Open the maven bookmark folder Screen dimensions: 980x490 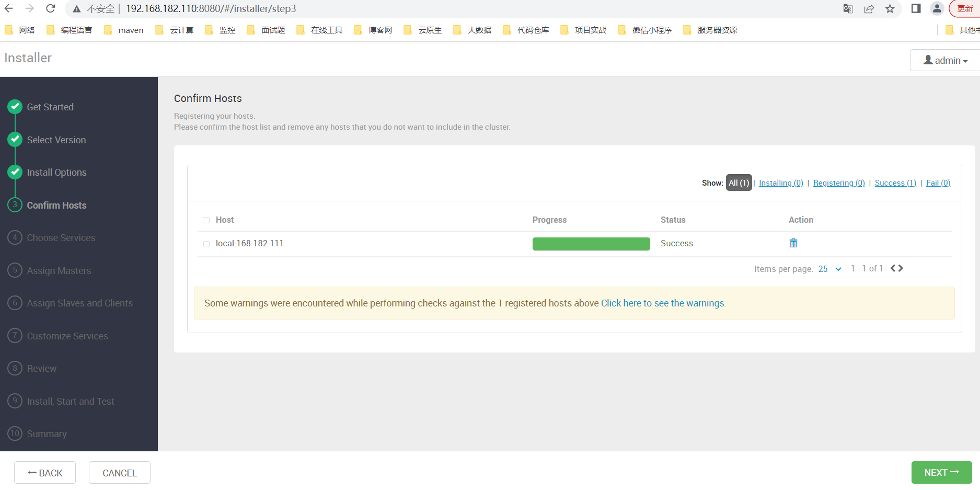tap(124, 30)
